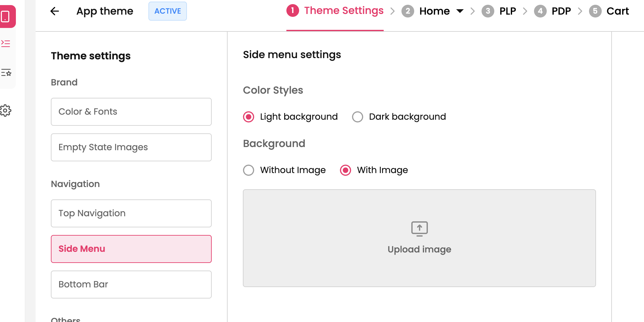Viewport: 644px width, 322px height.
Task: Expand the Home step dropdown arrow
Action: click(x=460, y=11)
